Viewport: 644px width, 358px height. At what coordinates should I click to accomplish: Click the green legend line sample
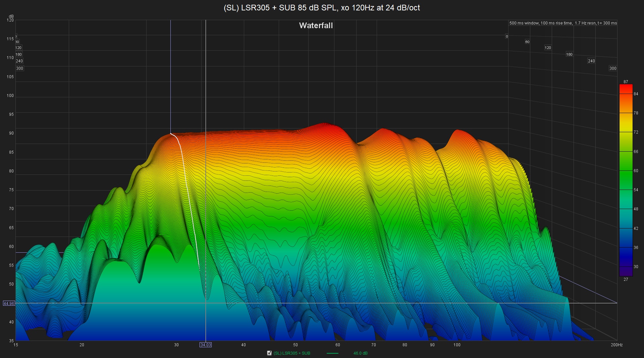click(x=332, y=353)
